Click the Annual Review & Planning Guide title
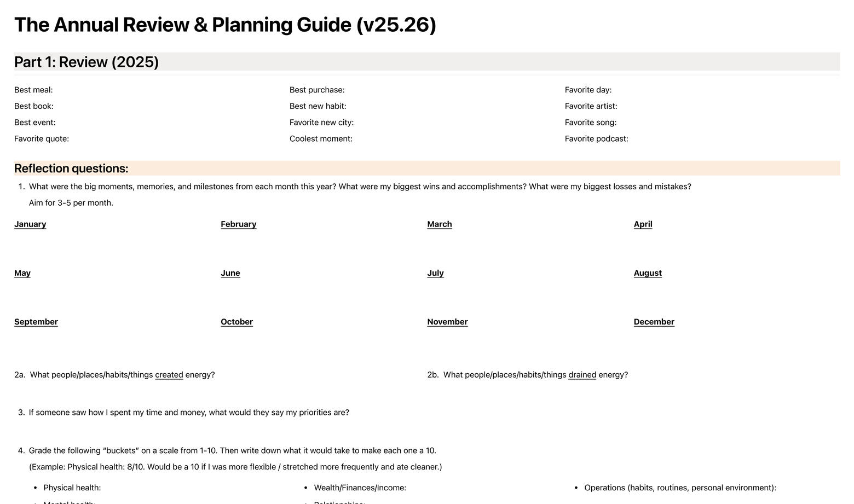This screenshot has width=854, height=504. 225,25
